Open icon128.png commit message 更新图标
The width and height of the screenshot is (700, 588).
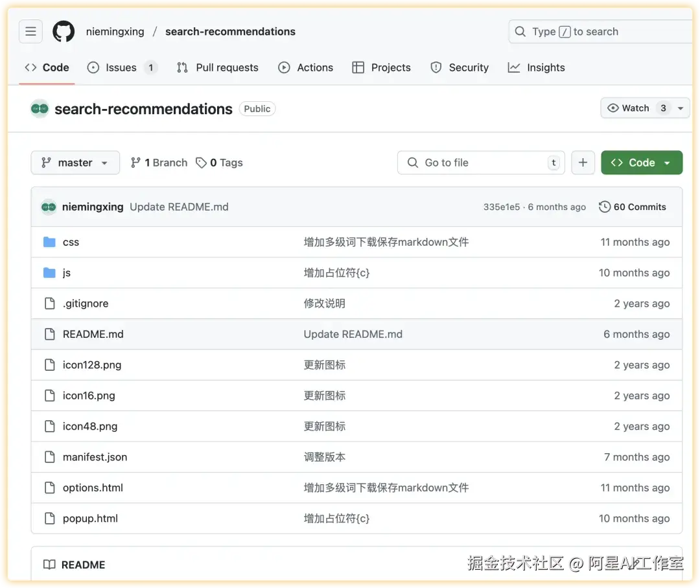coord(325,365)
